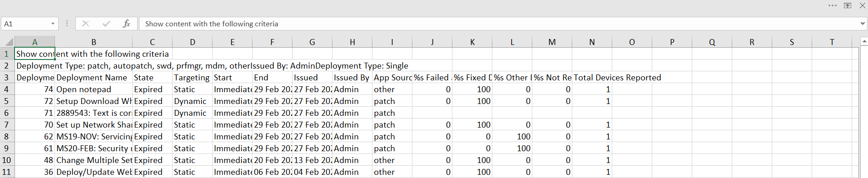Open the Name Box dropdown arrow
Screen dimensions: 868x178
pyautogui.click(x=53, y=24)
